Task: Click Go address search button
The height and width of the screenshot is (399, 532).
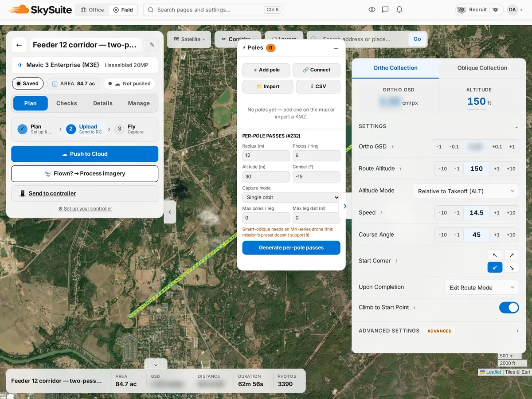Action: point(417,39)
